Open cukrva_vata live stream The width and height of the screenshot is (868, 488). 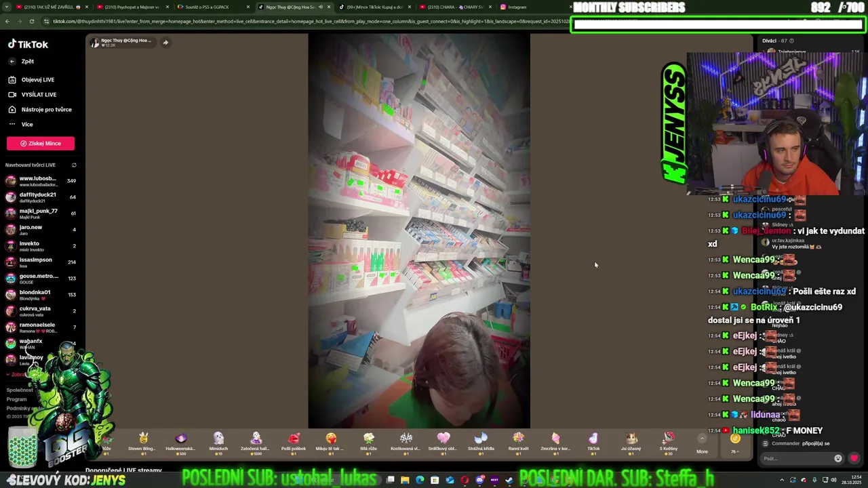[x=41, y=311]
